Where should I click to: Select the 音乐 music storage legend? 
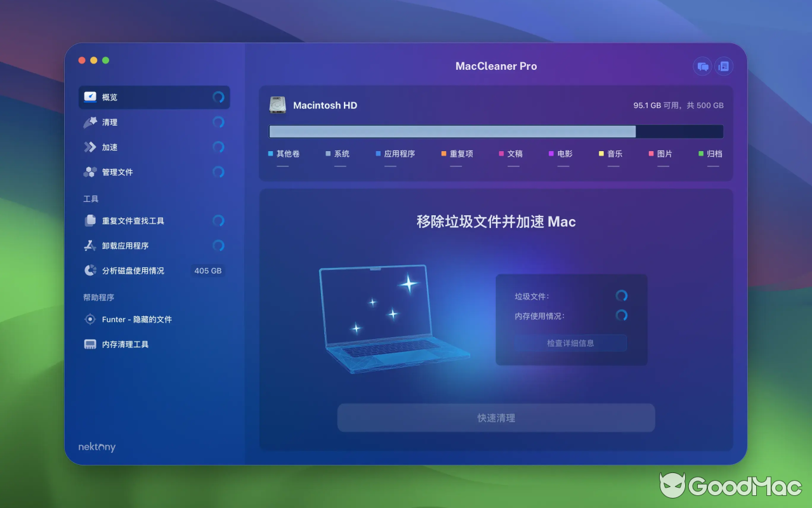(610, 154)
